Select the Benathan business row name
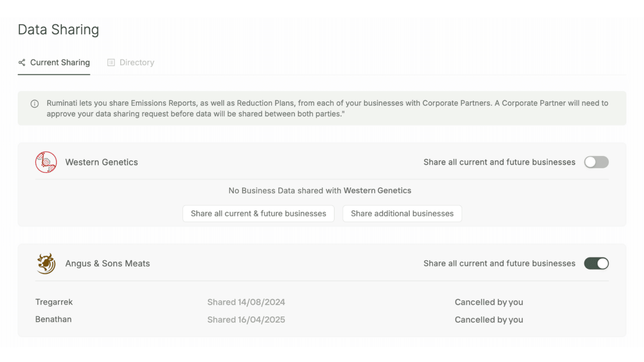 tap(53, 319)
